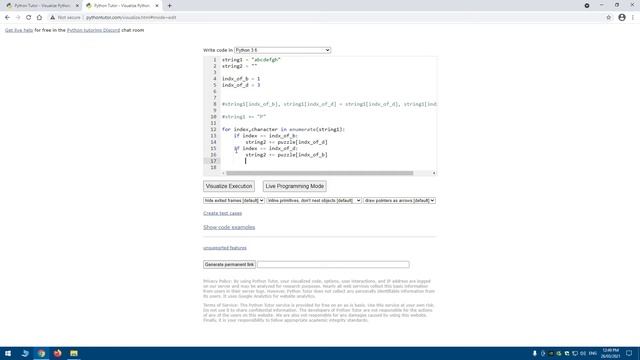The height and width of the screenshot is (360, 640).
Task: Open the unsupported features link
Action: (225, 248)
